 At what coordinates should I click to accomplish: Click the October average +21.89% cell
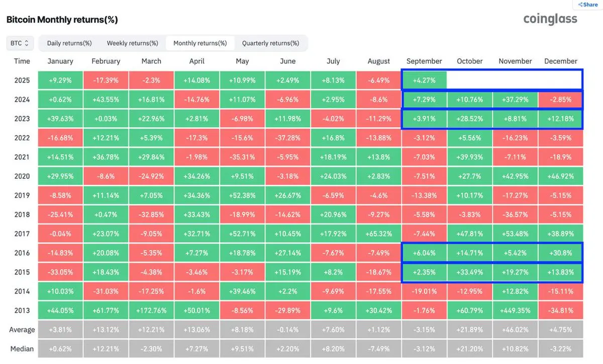pos(470,330)
